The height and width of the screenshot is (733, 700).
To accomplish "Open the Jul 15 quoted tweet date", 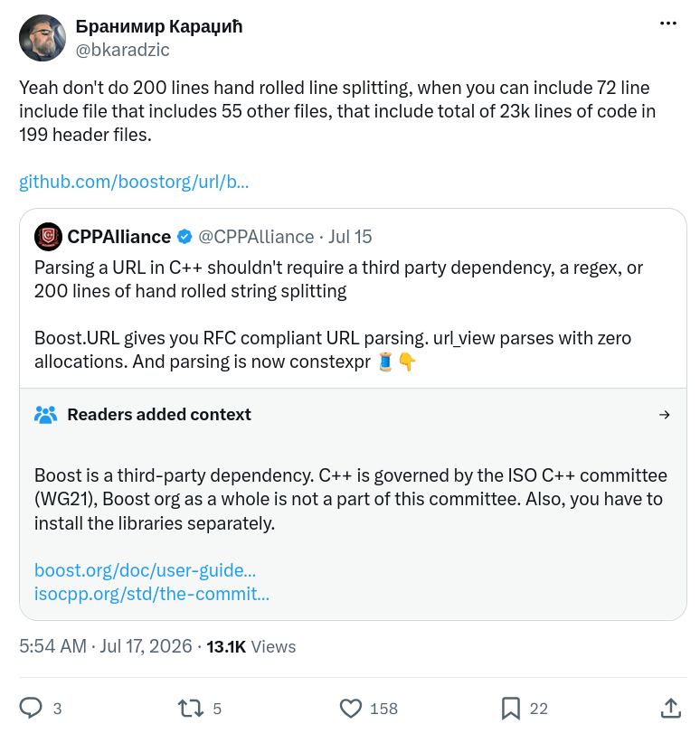I will 350,237.
